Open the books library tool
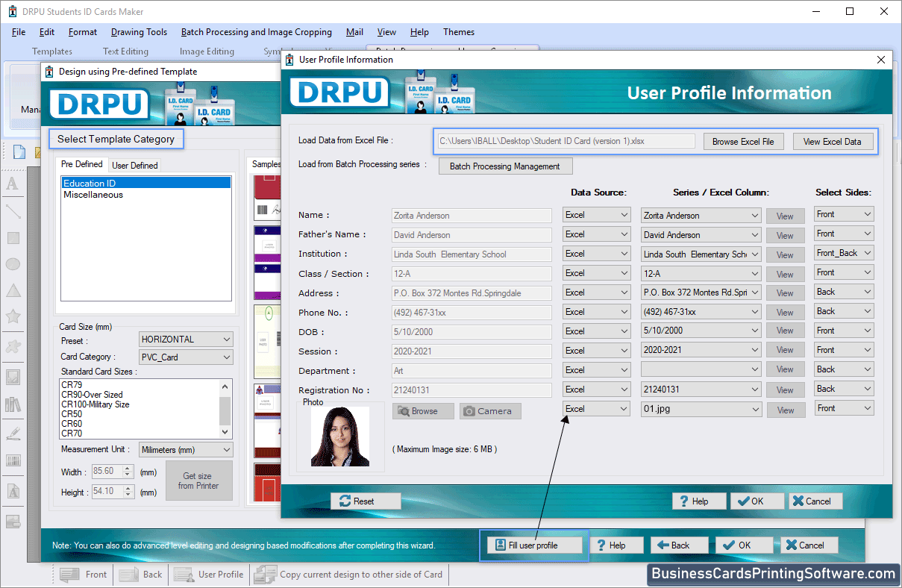Image resolution: width=902 pixels, height=588 pixels. (13, 404)
